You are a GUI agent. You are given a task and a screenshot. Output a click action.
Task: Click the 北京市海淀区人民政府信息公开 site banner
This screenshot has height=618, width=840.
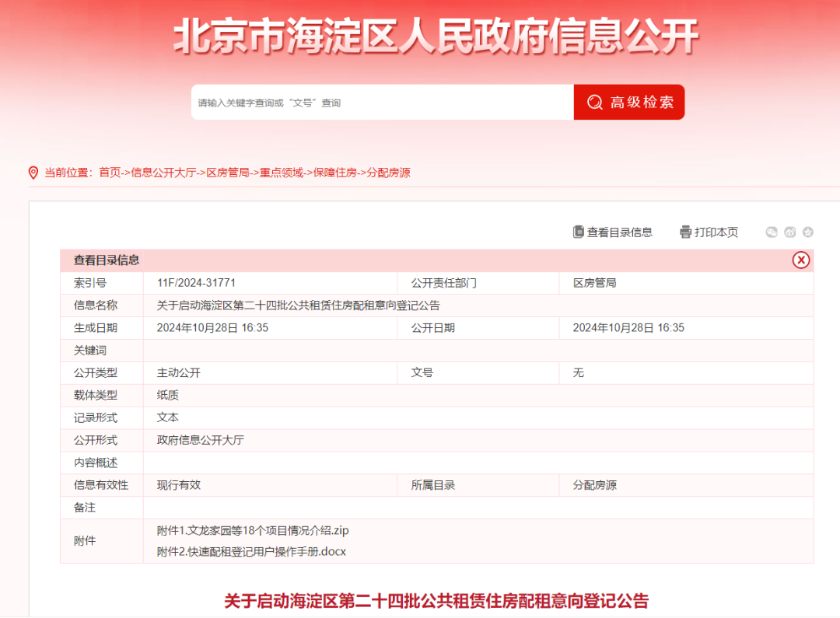pyautogui.click(x=436, y=37)
